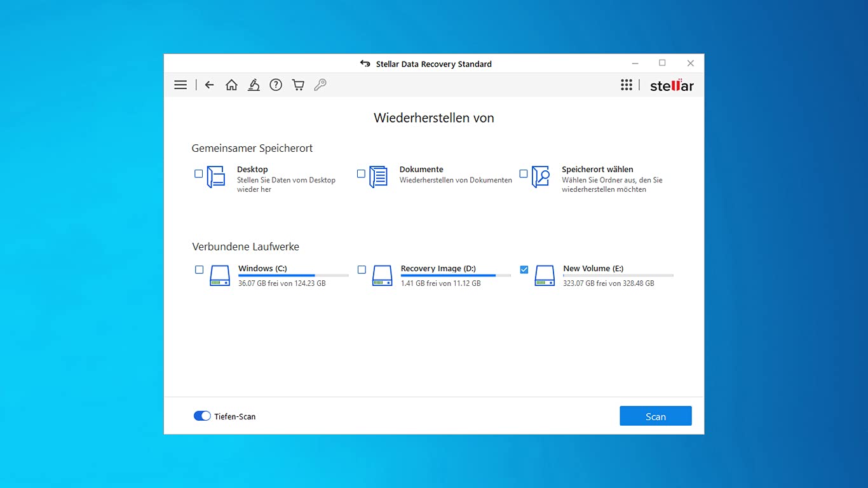Viewport: 868px width, 488px height.
Task: Click the shopping cart icon
Action: [298, 85]
